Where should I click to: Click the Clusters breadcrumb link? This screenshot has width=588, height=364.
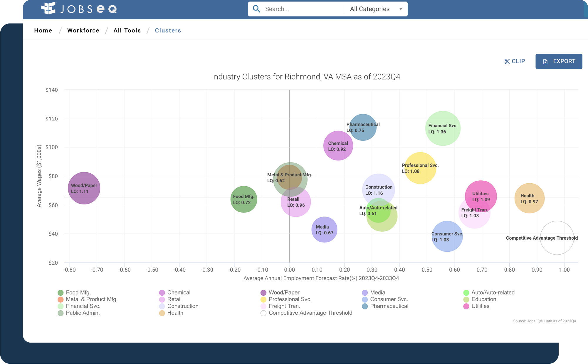[168, 31]
